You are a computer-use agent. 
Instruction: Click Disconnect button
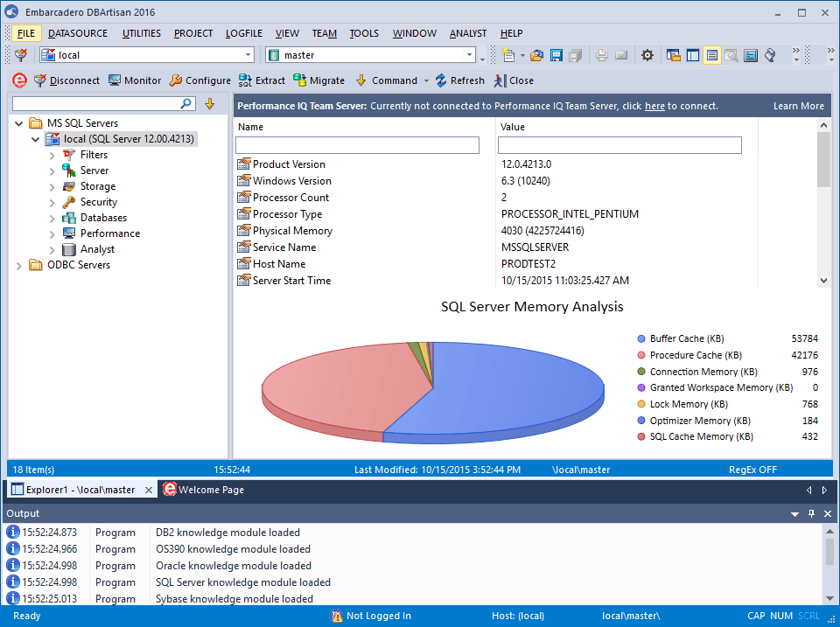click(66, 80)
